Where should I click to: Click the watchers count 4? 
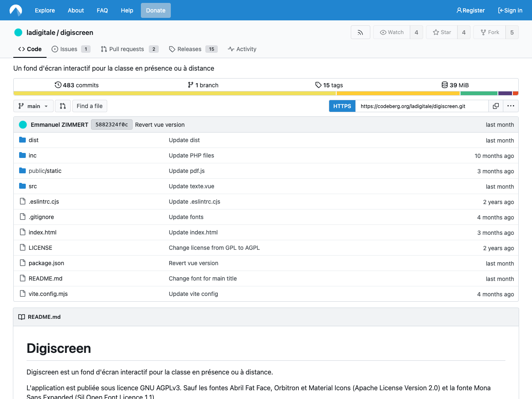pyautogui.click(x=416, y=32)
